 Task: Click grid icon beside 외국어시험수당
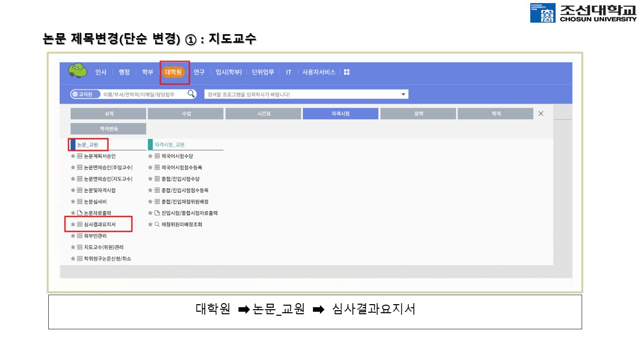coord(157,156)
